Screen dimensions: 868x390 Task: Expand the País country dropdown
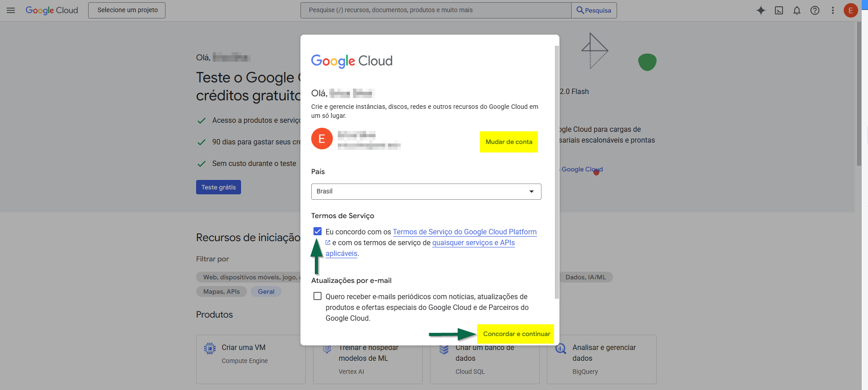point(426,192)
